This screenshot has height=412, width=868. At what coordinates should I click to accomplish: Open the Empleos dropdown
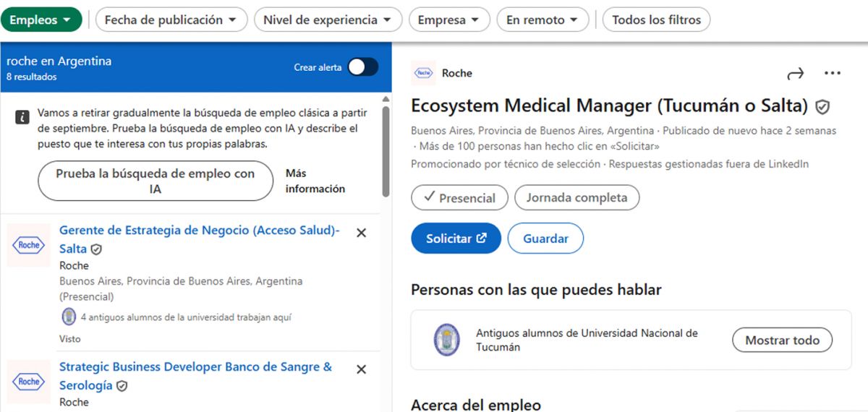[41, 20]
